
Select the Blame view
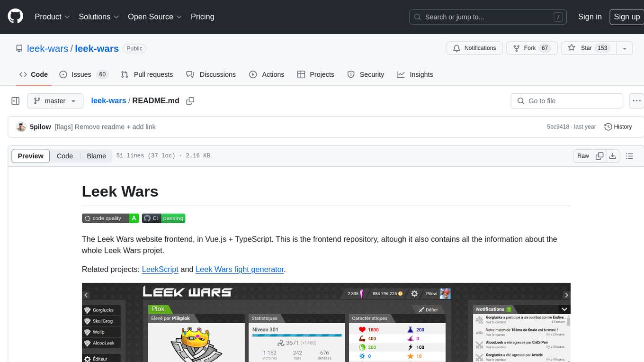pos(96,156)
